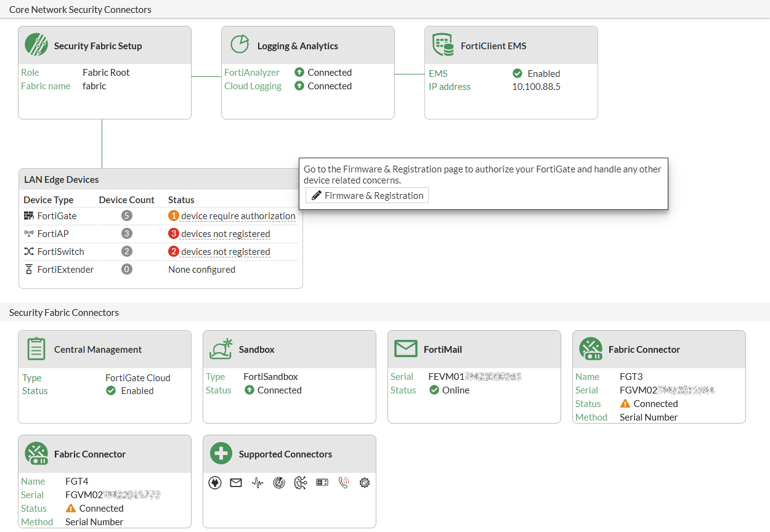This screenshot has width=770, height=532.
Task: Click the green plus Supported Connectors icon
Action: [221, 454]
